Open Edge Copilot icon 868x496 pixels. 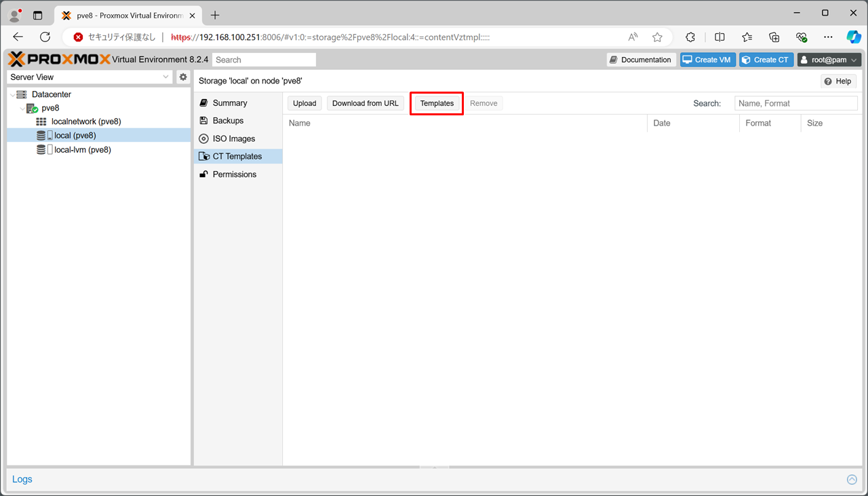854,37
